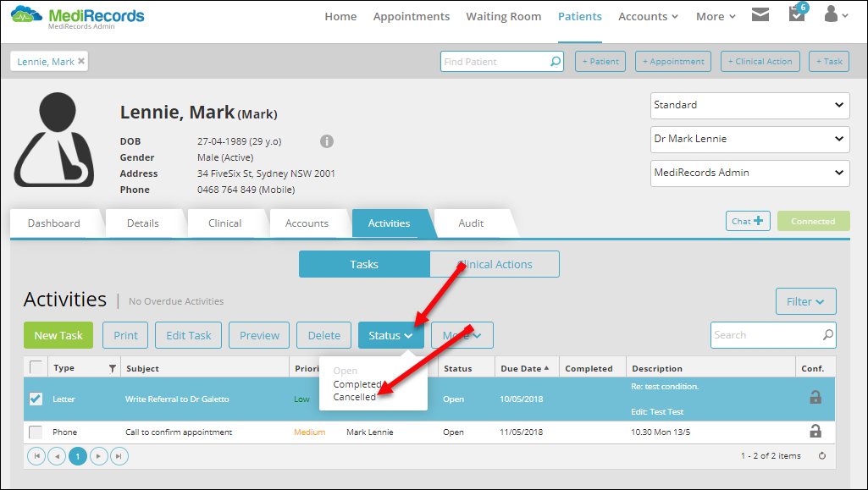This screenshot has height=490, width=868.
Task: Click the + Patient button
Action: (x=600, y=62)
